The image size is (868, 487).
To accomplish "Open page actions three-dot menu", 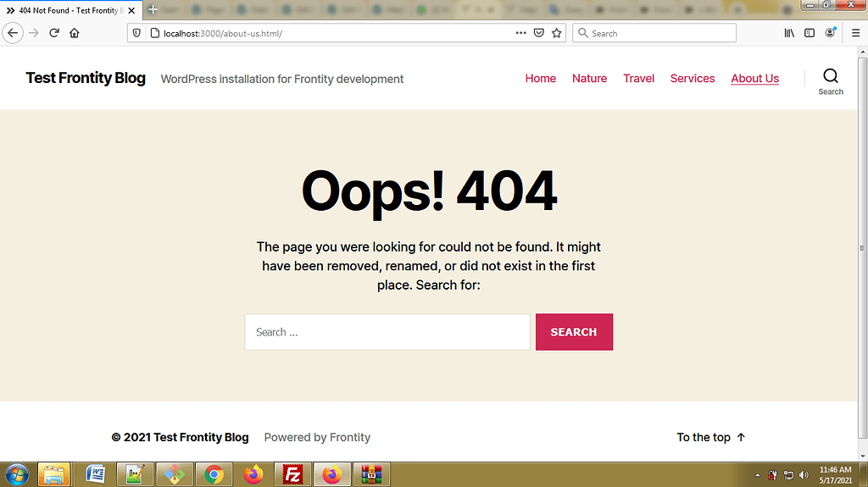I will pyautogui.click(x=520, y=33).
